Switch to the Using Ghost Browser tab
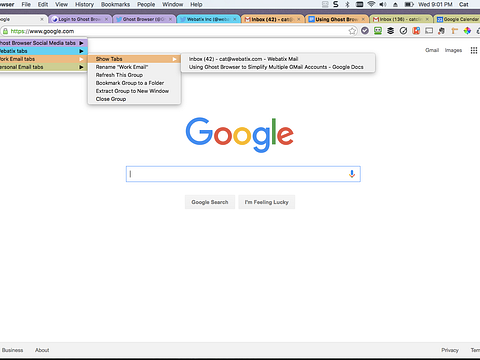This screenshot has height=360, width=480. click(x=336, y=19)
